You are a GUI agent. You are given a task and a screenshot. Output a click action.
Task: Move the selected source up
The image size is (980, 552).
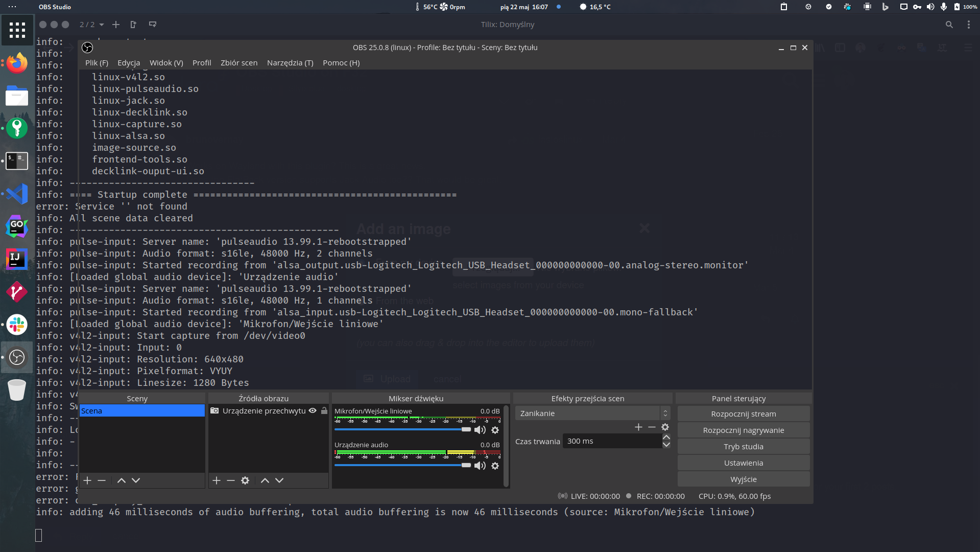(x=265, y=480)
